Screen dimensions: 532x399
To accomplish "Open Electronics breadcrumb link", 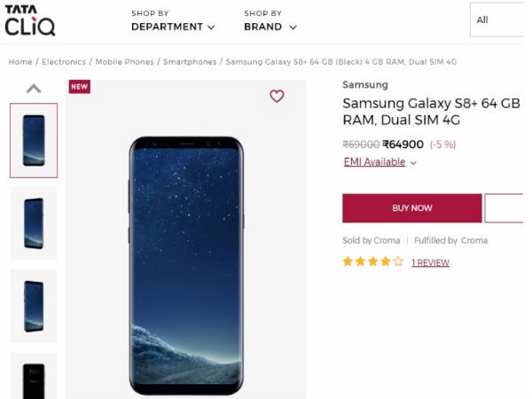I will [x=64, y=62].
